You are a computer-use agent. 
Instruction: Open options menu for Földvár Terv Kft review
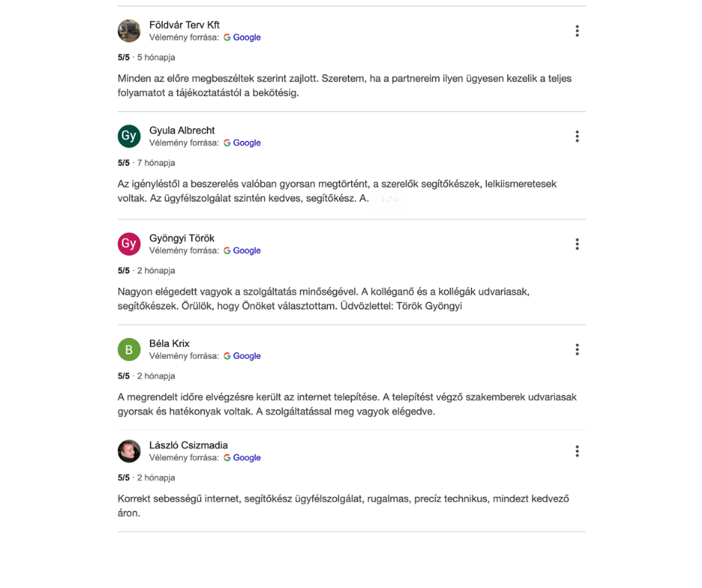(577, 31)
